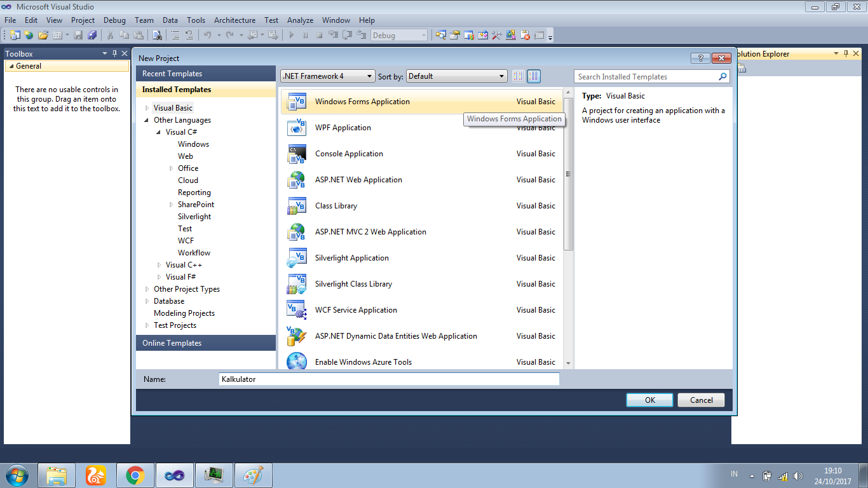Image resolution: width=868 pixels, height=488 pixels.
Task: Pin the Solution Explorer panel pushpin
Action: pyautogui.click(x=846, y=54)
